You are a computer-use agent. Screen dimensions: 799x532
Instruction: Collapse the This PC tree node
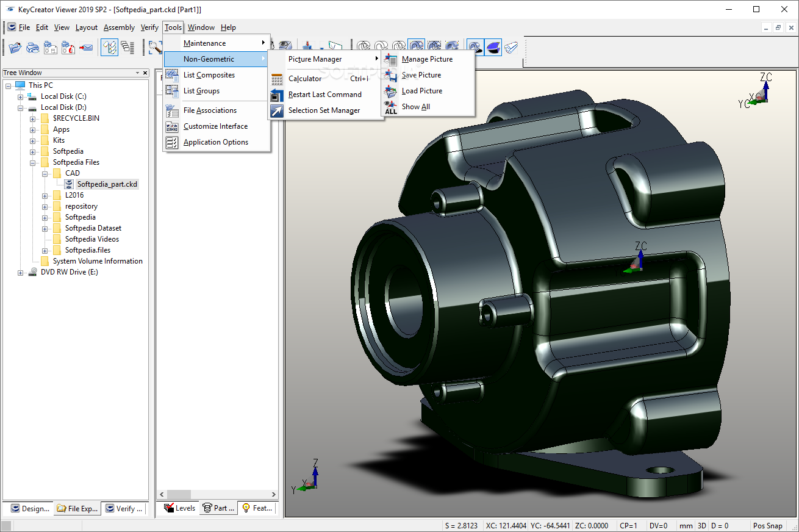point(9,85)
